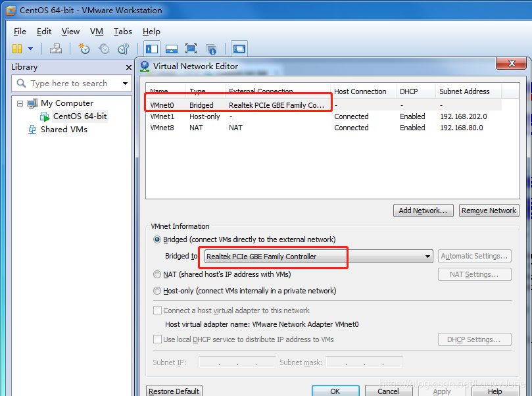The width and height of the screenshot is (532, 396).
Task: Enter full screen mode icon
Action: (x=191, y=49)
